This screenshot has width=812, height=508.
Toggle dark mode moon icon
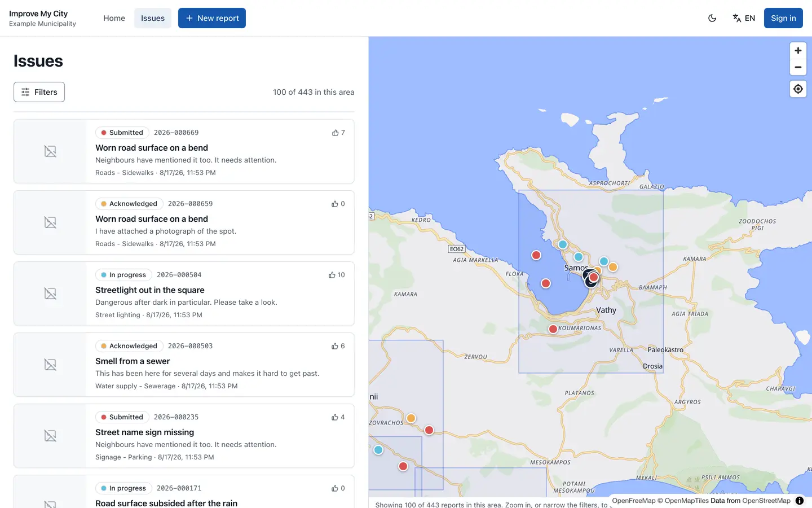(712, 18)
